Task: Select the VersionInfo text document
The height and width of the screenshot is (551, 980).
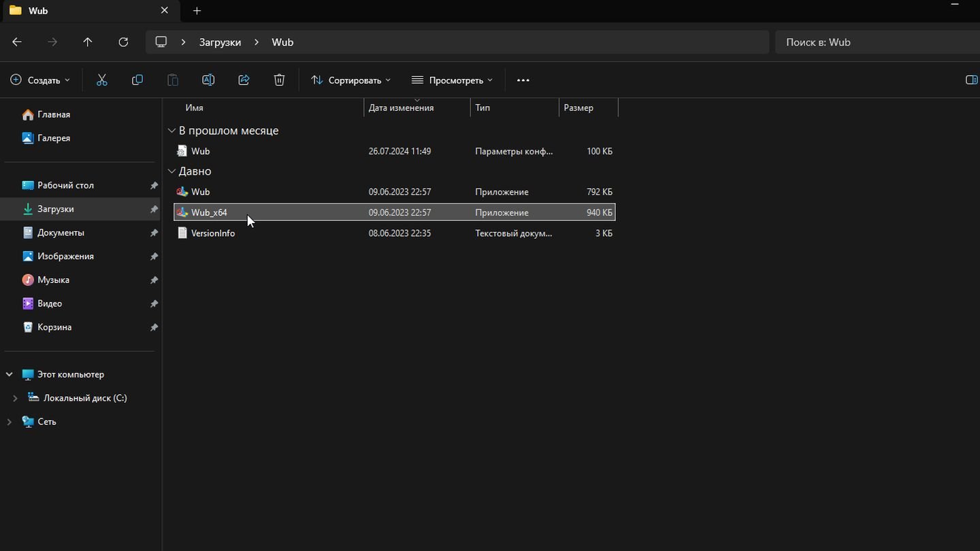Action: pos(395,233)
